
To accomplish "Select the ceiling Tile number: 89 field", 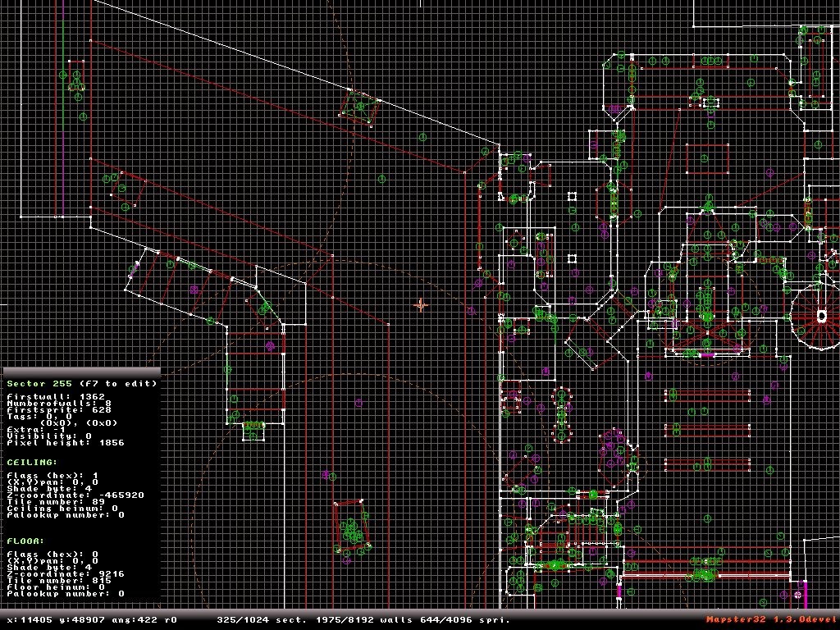I will coord(56,502).
